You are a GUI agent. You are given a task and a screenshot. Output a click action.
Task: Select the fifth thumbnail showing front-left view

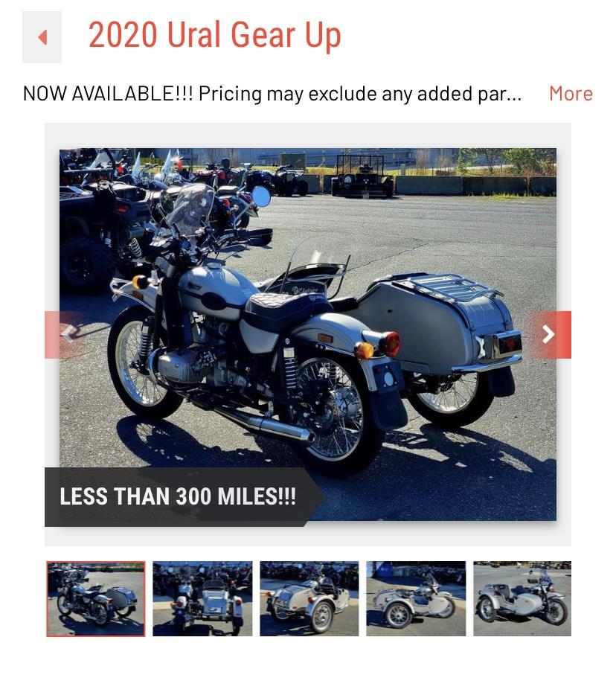522,598
